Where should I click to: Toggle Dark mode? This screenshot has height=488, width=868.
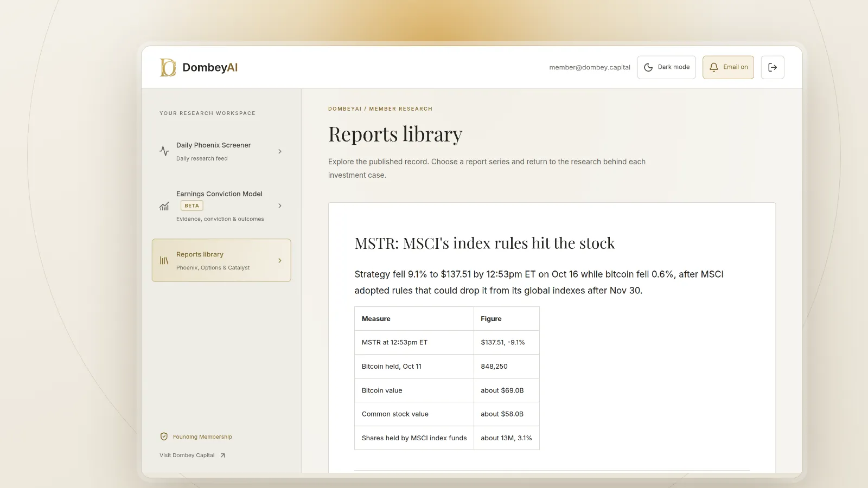pyautogui.click(x=667, y=67)
